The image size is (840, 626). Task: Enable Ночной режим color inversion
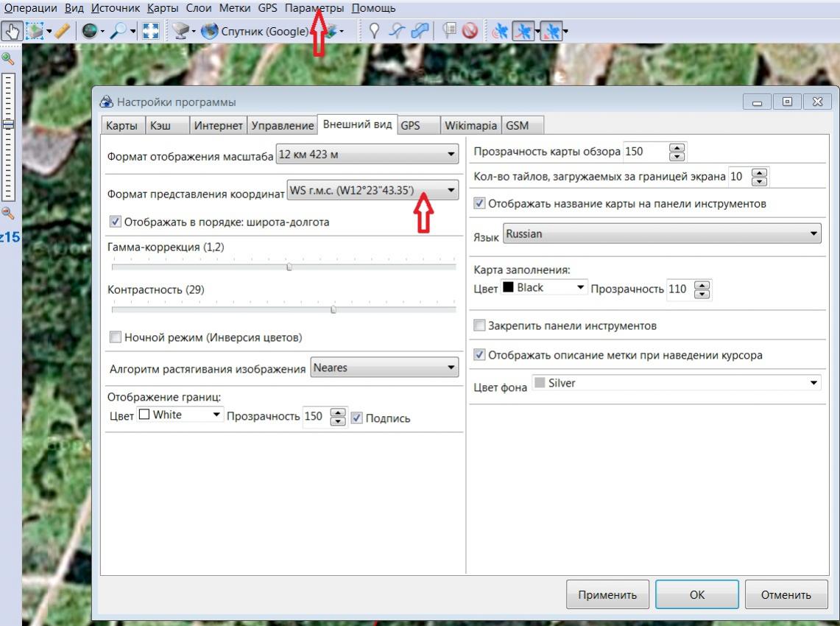115,337
